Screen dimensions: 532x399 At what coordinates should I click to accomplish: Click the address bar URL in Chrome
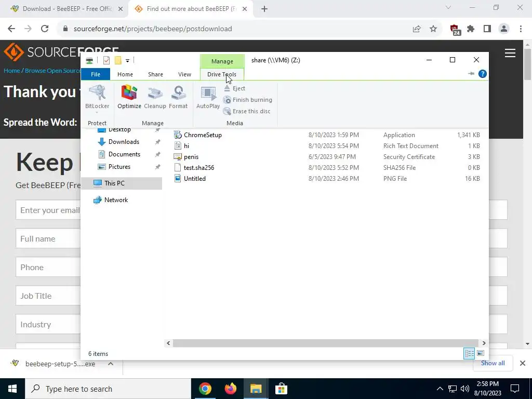(x=153, y=29)
